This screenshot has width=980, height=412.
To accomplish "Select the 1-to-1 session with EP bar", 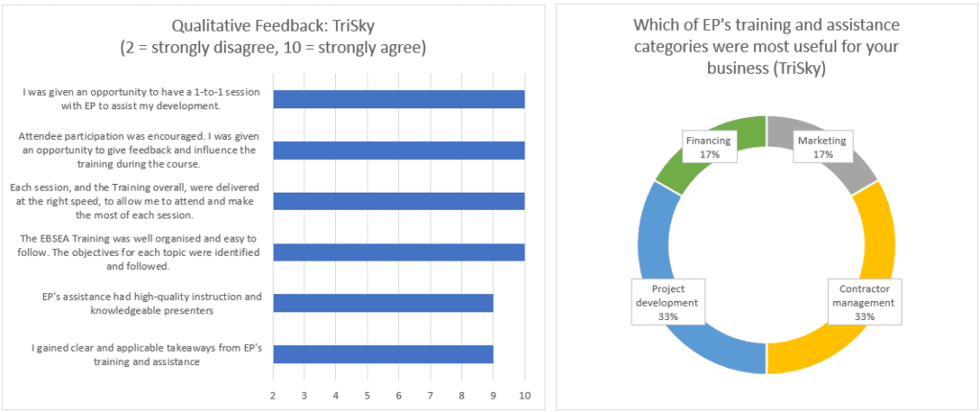I will (398, 99).
